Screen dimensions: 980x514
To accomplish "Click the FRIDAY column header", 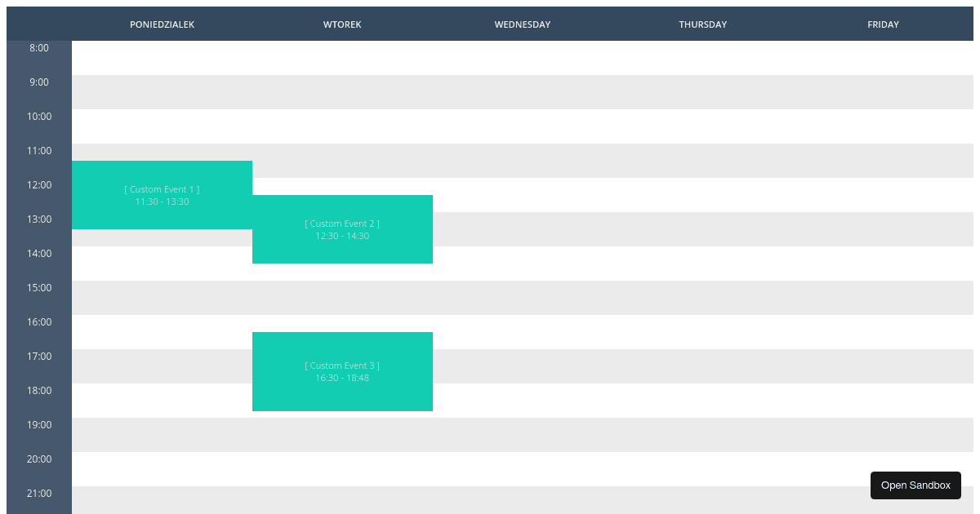I will [883, 24].
